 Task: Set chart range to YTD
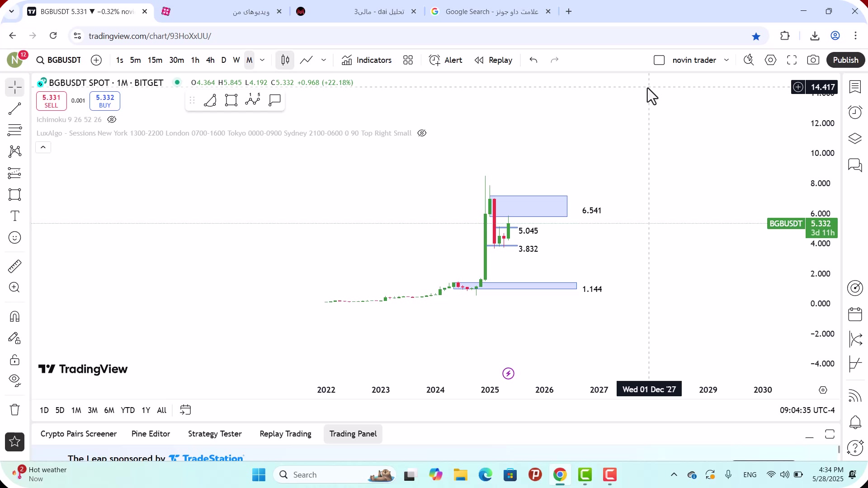[128, 410]
